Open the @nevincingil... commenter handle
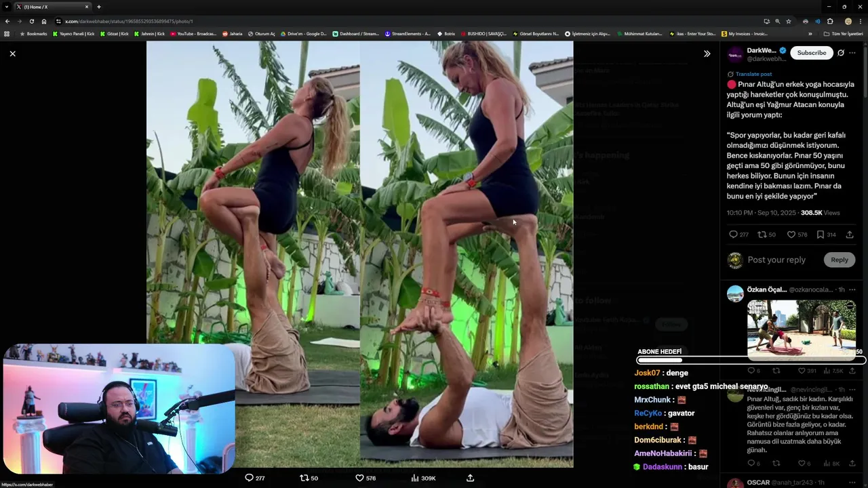Image resolution: width=868 pixels, height=488 pixels. 810,390
